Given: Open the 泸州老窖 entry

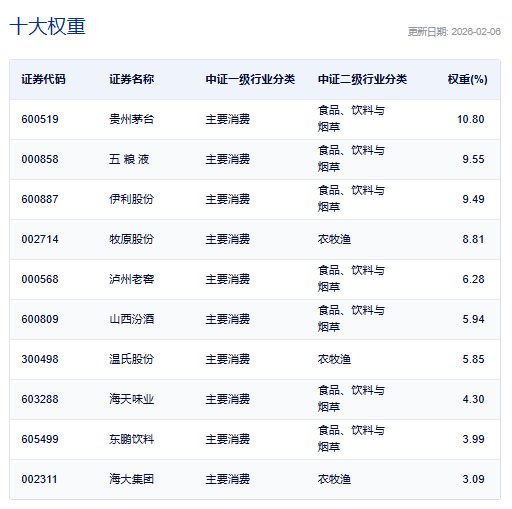Looking at the screenshot, I should [x=132, y=279].
